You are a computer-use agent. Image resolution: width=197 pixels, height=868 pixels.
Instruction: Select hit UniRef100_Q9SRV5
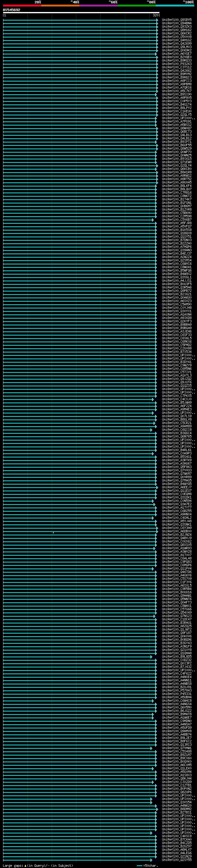[177, 20]
